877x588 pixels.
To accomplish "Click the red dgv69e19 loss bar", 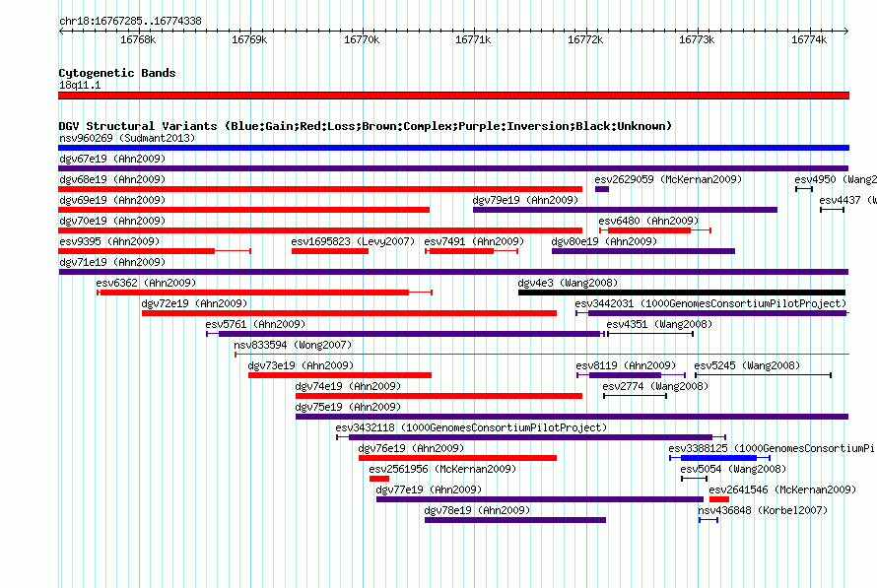I will click(243, 210).
